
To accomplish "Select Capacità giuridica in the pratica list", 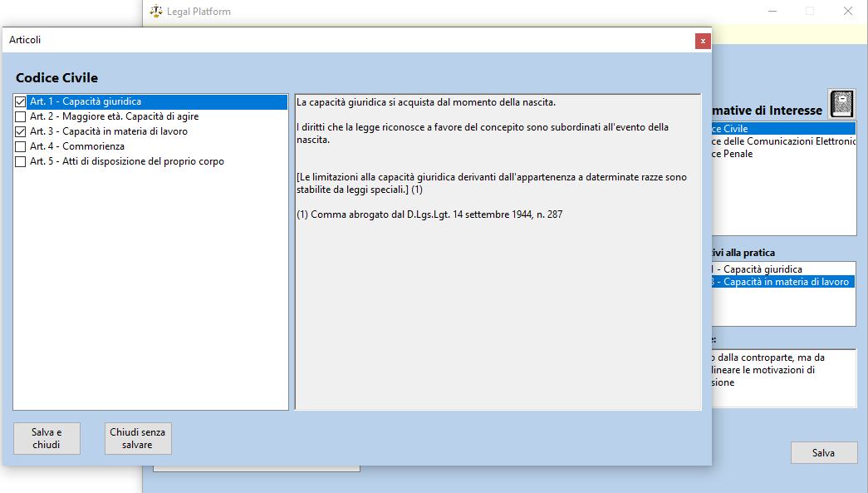I will tap(760, 269).
